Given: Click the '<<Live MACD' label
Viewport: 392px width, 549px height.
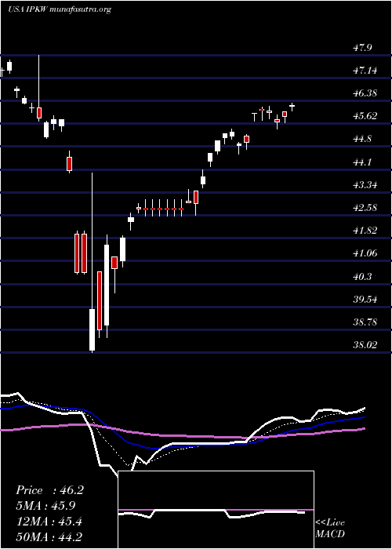Looking at the screenshot, I should coord(330,529).
